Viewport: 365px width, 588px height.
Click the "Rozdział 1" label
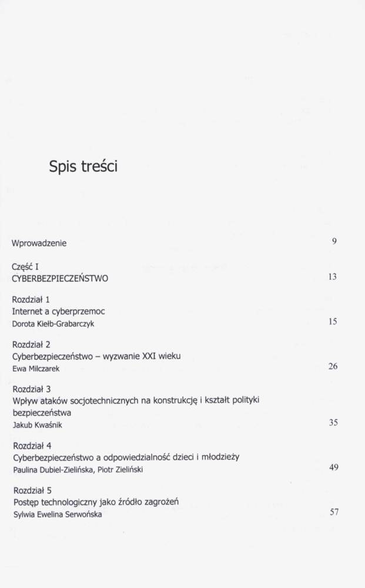(31, 300)
